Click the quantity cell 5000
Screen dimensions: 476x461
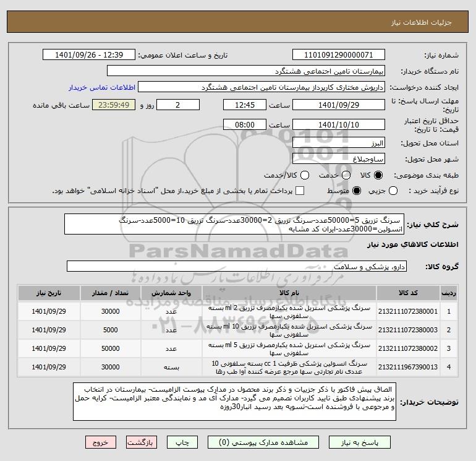tap(110, 330)
